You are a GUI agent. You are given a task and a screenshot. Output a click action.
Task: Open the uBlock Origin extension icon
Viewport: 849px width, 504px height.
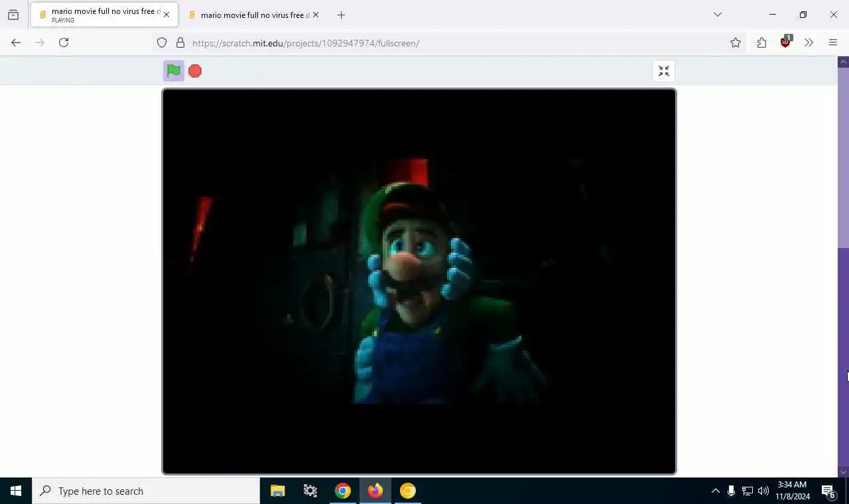786,42
